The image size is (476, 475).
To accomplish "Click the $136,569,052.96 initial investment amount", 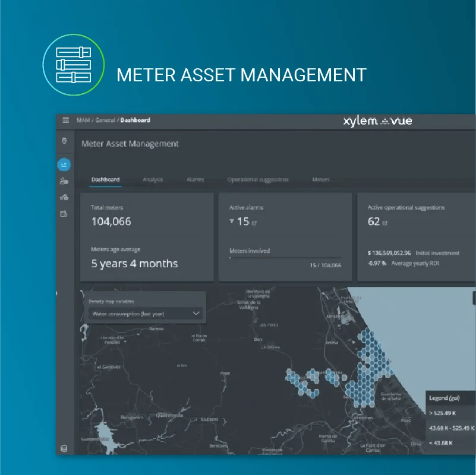I will 389,253.
